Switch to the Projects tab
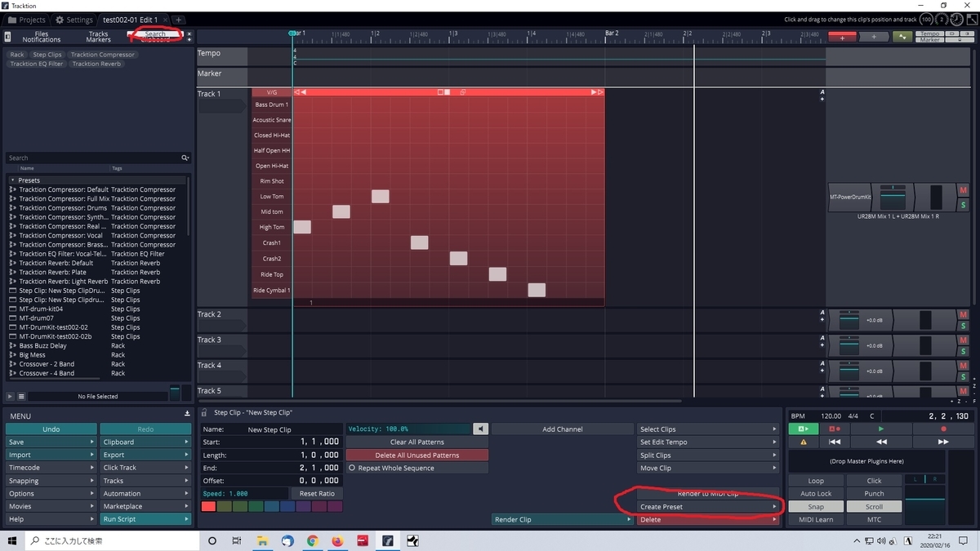Viewport: 980px width, 551px height. pyautogui.click(x=26, y=20)
